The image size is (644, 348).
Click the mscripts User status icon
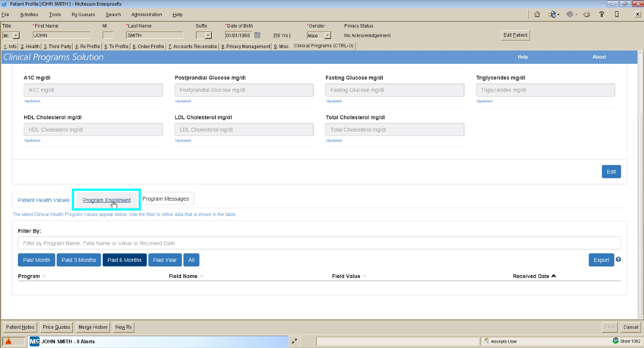(487, 341)
